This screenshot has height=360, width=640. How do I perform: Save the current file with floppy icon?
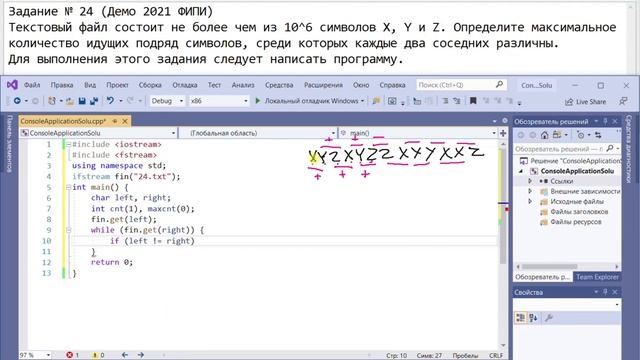[x=82, y=101]
